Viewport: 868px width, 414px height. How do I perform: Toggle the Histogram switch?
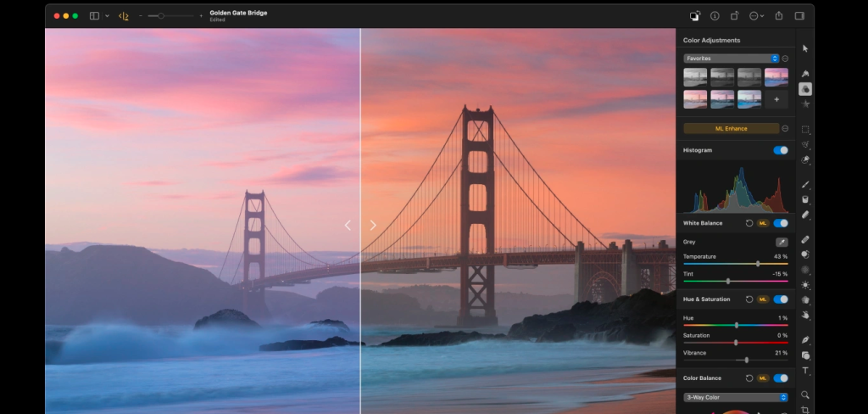click(781, 150)
